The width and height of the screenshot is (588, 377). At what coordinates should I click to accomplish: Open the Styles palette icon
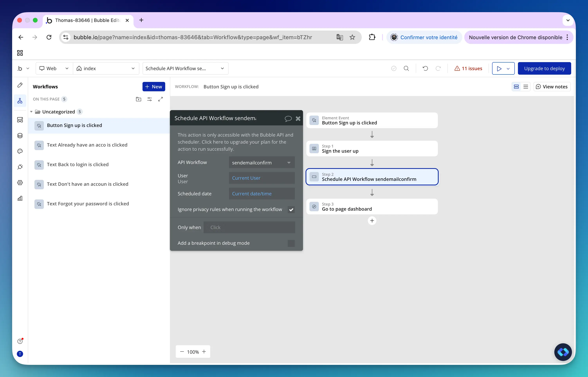pos(20,151)
